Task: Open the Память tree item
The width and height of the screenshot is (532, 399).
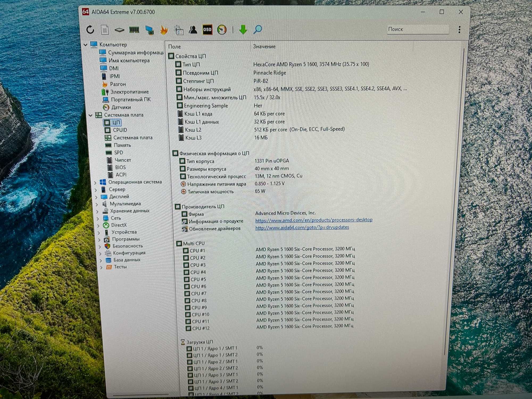Action: (118, 145)
